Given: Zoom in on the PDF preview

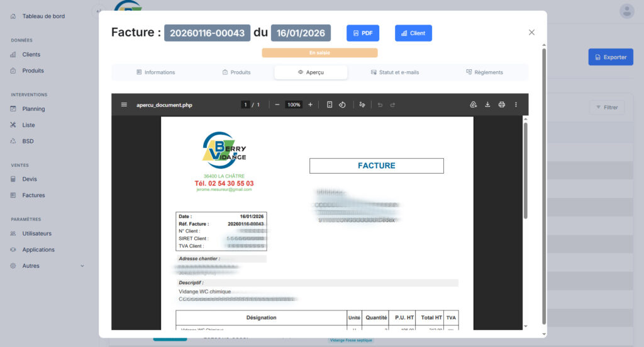Looking at the screenshot, I should (310, 105).
